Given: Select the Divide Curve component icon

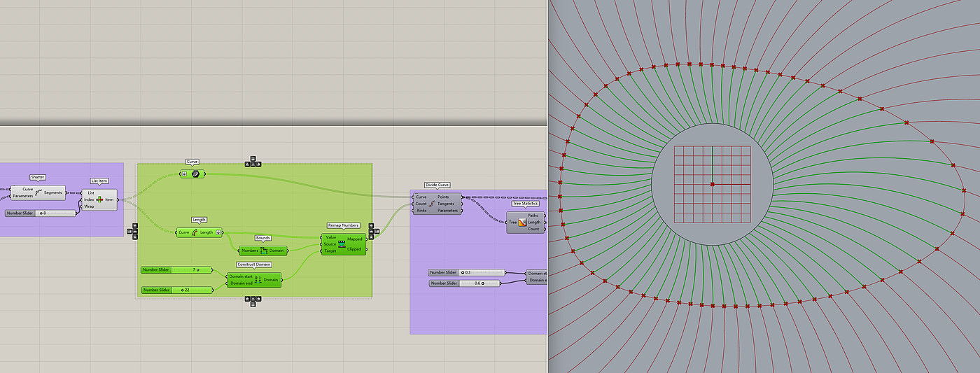Looking at the screenshot, I should click(x=432, y=204).
